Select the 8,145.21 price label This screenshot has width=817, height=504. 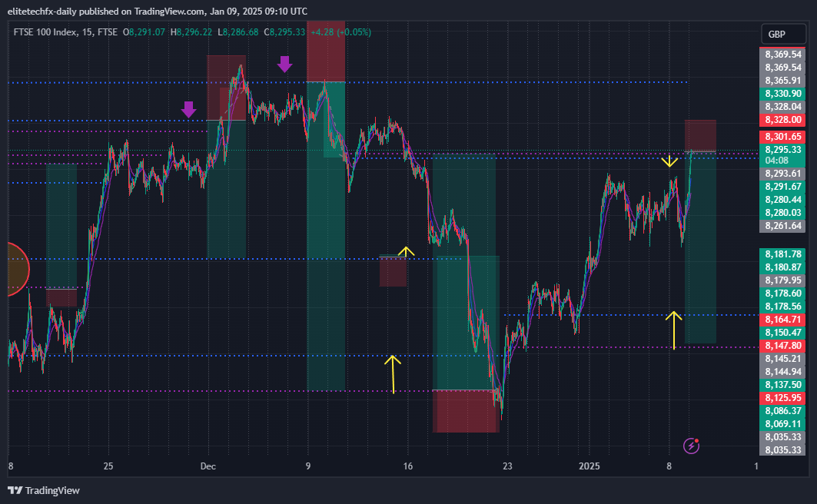pos(782,358)
